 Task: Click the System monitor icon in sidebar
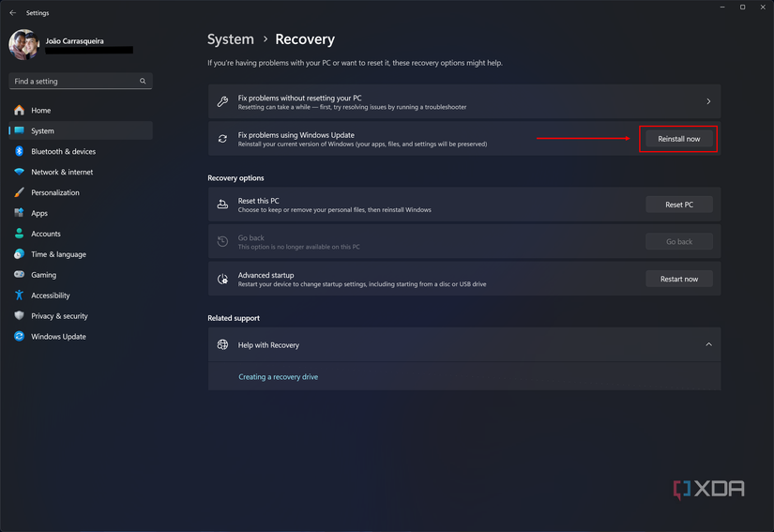click(20, 130)
